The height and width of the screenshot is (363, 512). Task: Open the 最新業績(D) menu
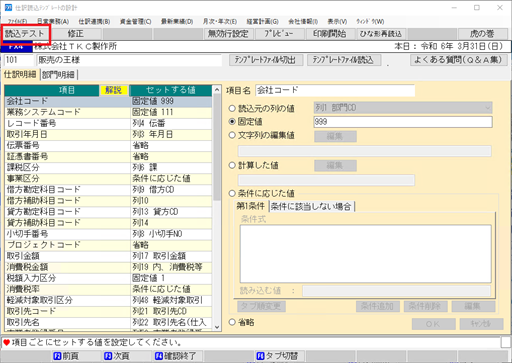[177, 22]
